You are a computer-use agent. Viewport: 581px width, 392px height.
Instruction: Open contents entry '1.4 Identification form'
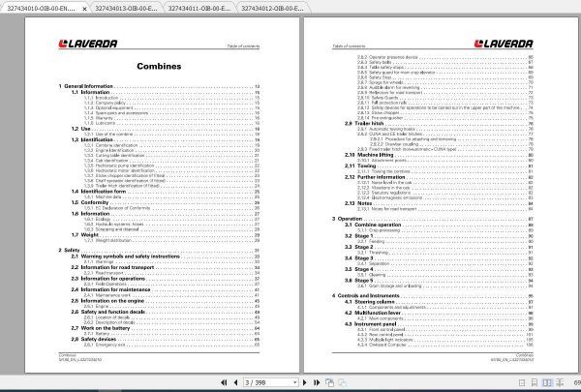pos(166,192)
